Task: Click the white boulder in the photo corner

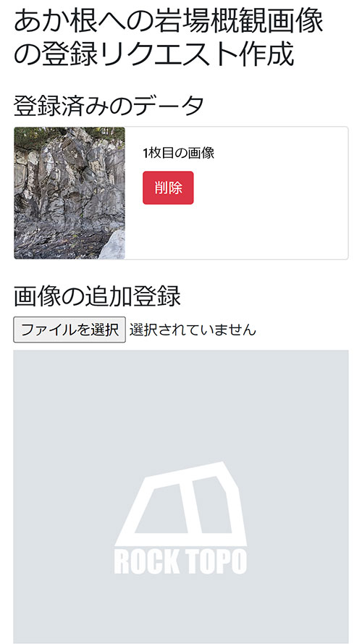Action: (112, 245)
